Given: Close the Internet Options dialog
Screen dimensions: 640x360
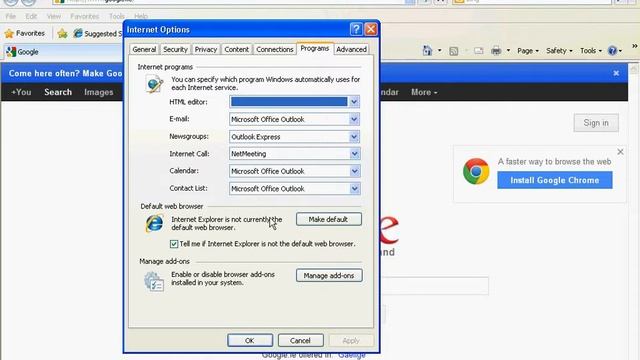Looking at the screenshot, I should [x=371, y=29].
